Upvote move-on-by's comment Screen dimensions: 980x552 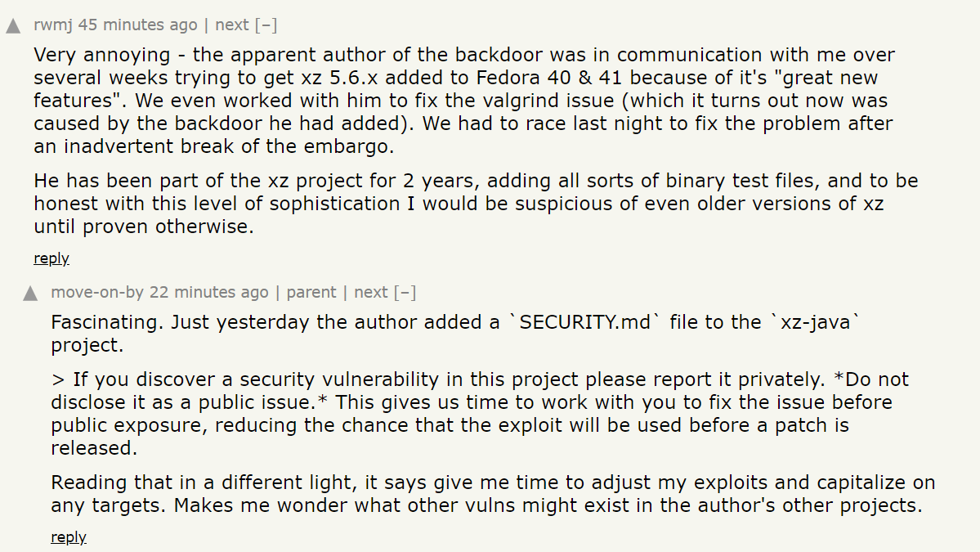(30, 293)
